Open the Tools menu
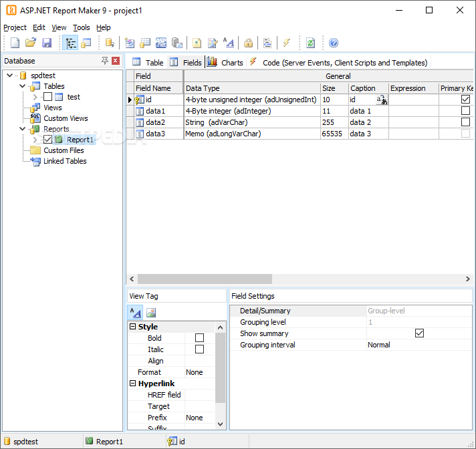Image resolution: width=476 pixels, height=449 pixels. coord(82,27)
